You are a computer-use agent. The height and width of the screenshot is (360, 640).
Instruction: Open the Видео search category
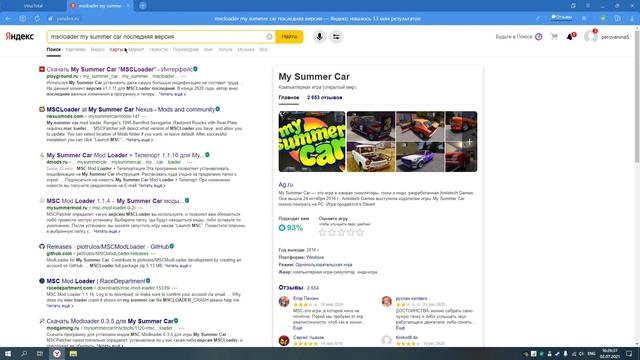pyautogui.click(x=98, y=49)
